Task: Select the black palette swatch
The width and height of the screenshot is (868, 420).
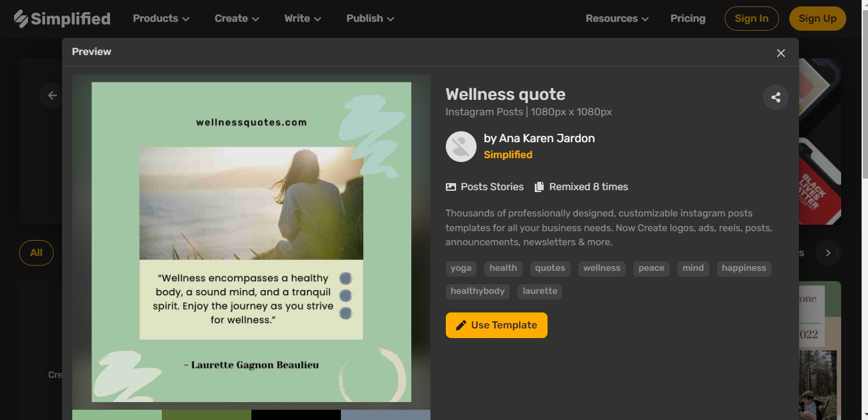Action: click(x=296, y=415)
